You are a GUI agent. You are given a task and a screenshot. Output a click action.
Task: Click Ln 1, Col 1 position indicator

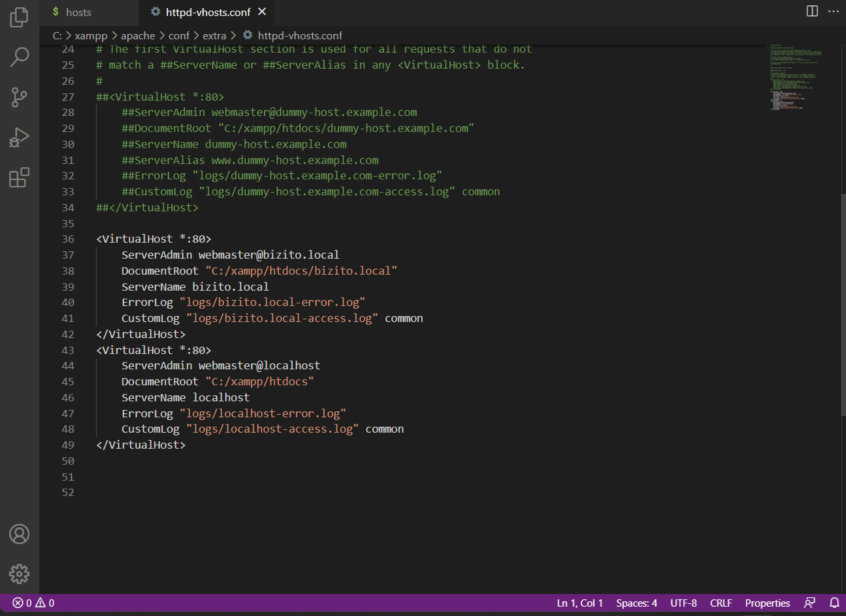[580, 603]
